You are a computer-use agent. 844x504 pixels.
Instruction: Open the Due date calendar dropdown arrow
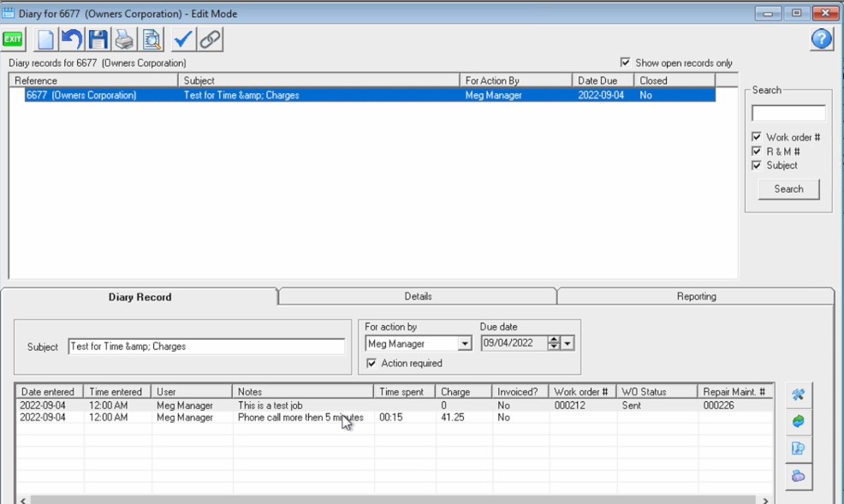pos(568,344)
